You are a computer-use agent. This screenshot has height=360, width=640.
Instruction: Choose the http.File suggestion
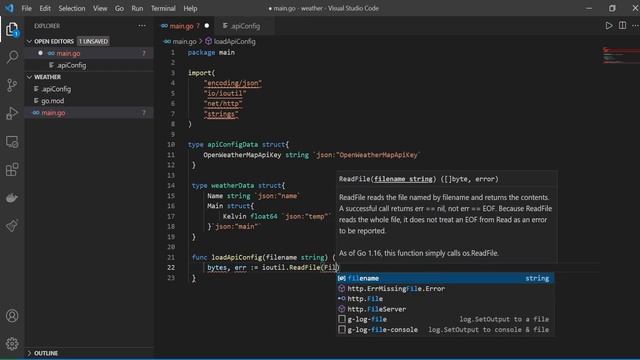445,299
